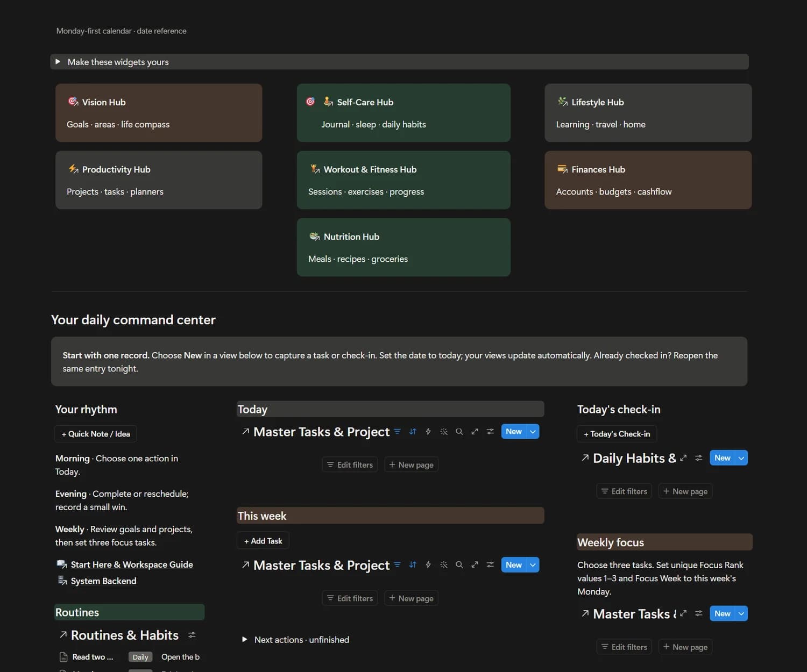Screen dimensions: 807x672
Task: Click the sparkle icon in Today view
Action: (444, 431)
